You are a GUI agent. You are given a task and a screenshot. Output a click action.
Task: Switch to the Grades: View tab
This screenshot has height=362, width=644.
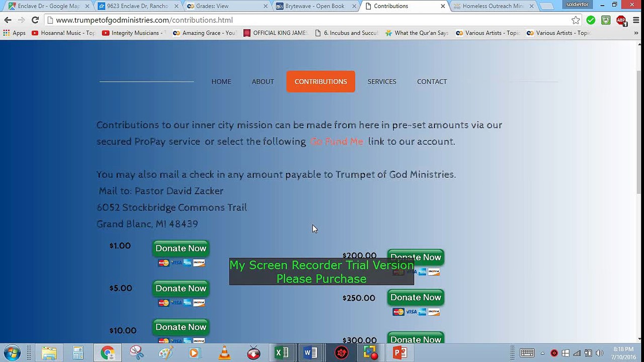click(x=226, y=6)
